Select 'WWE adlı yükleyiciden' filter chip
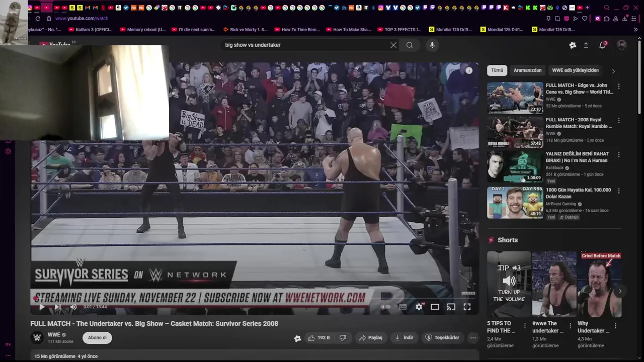This screenshot has width=644, height=362. coord(575,70)
